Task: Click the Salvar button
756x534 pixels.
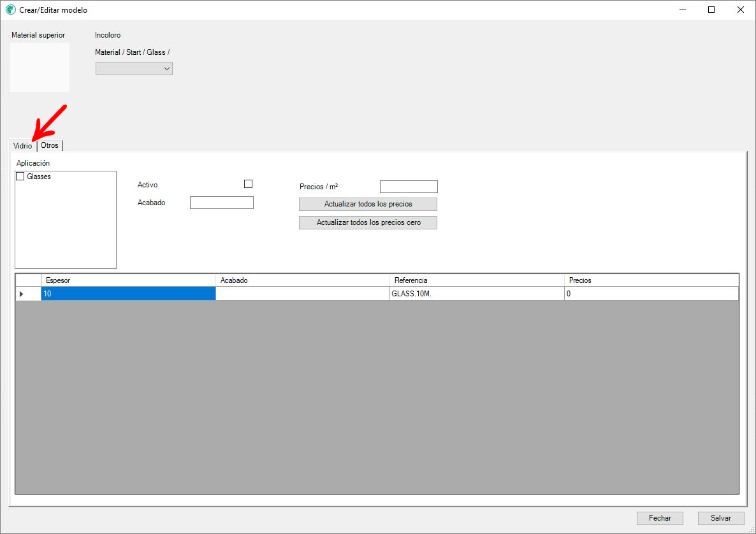Action: tap(721, 518)
